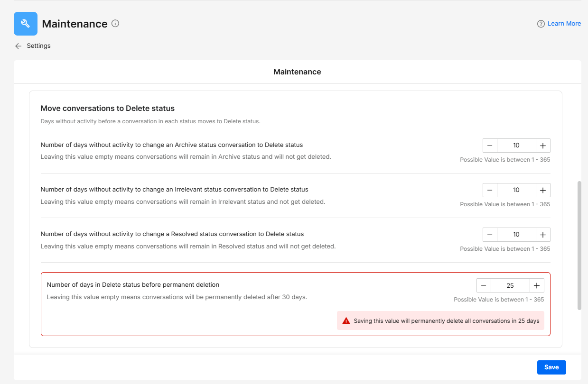Open the info icon beside Maintenance title
The width and height of the screenshot is (588, 384).
pyautogui.click(x=115, y=23)
